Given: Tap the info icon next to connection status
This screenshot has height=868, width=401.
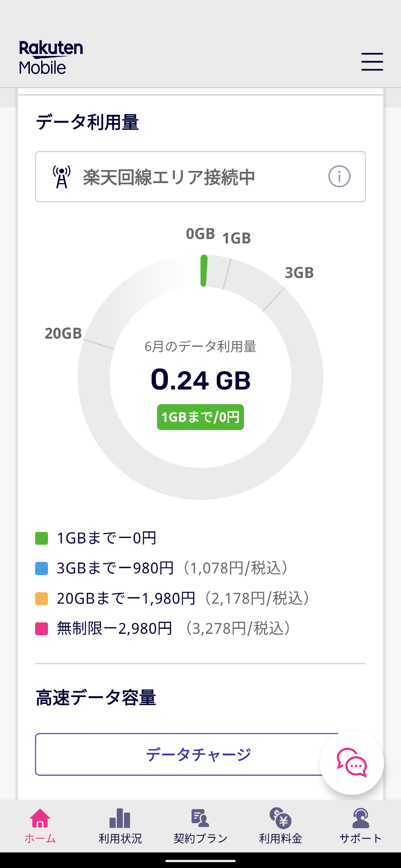Looking at the screenshot, I should 339,177.
